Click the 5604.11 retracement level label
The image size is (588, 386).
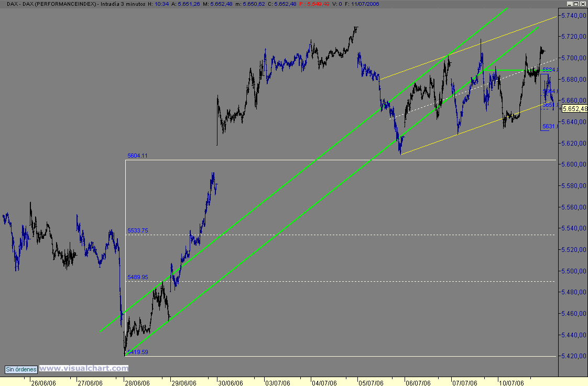coord(138,156)
